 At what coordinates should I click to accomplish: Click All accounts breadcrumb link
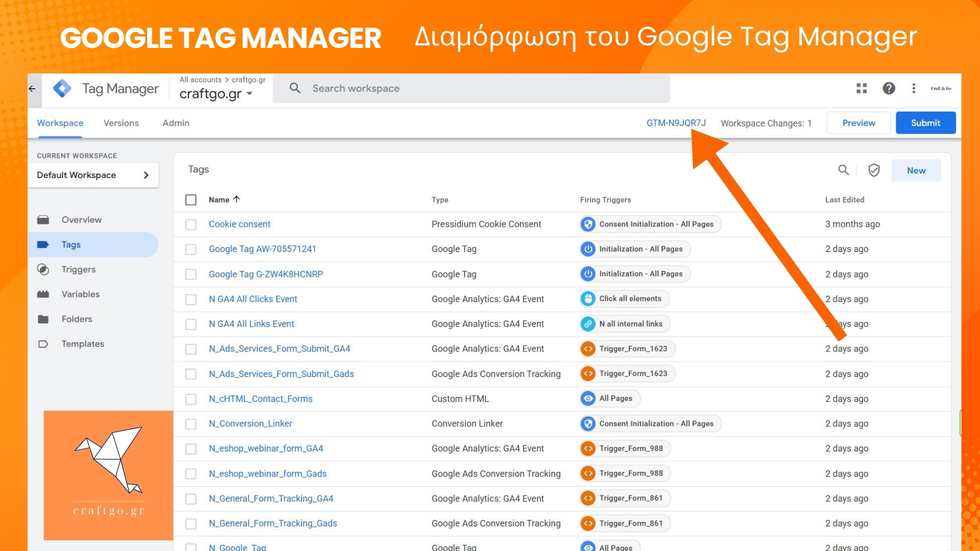click(x=201, y=80)
